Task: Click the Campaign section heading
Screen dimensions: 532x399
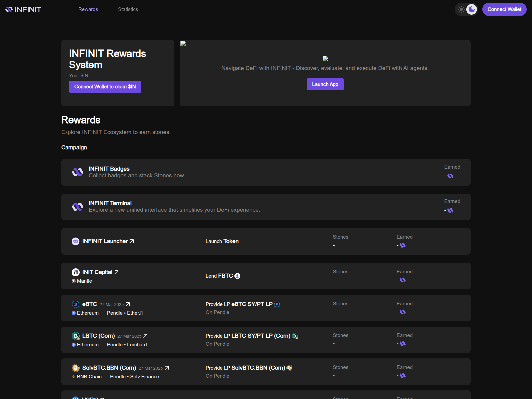Action: click(74, 147)
